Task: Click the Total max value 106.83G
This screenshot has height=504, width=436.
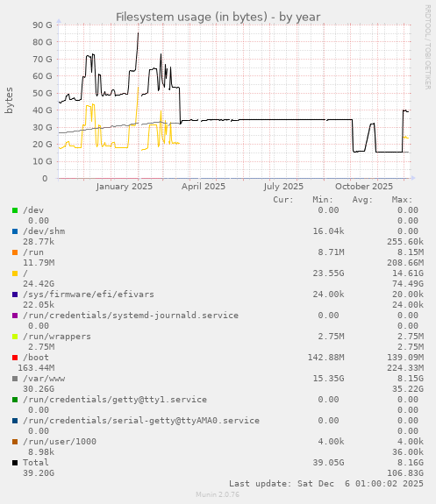Action: click(405, 473)
